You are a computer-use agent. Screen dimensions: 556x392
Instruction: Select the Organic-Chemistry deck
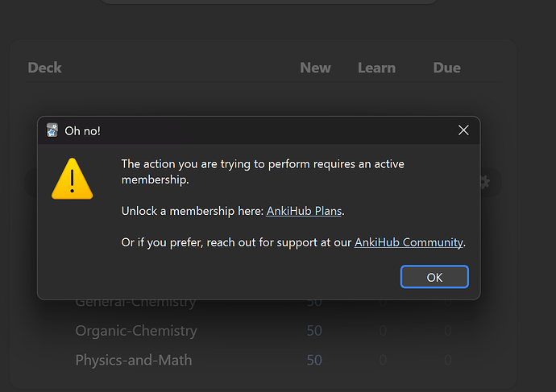pyautogui.click(x=135, y=331)
